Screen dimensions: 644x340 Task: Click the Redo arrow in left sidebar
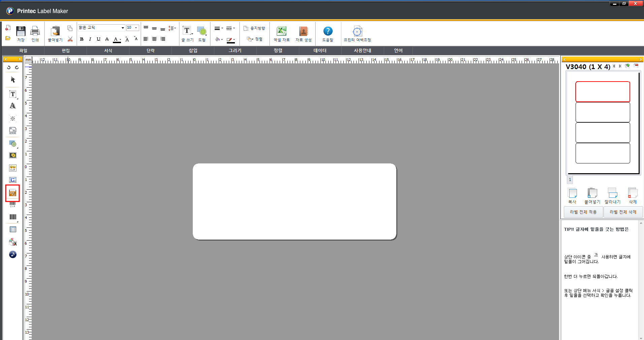pos(17,67)
